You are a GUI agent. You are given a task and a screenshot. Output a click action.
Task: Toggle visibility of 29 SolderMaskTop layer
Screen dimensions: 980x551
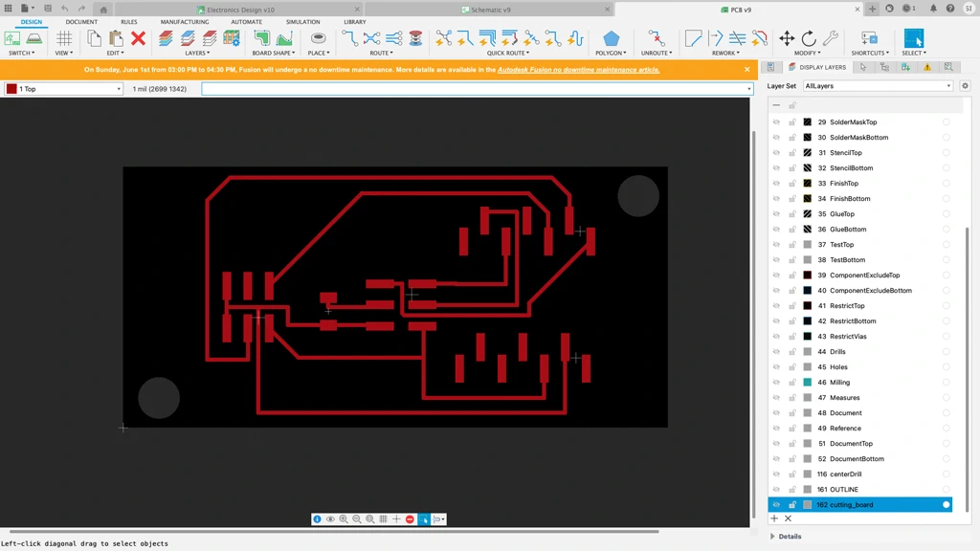(x=776, y=121)
